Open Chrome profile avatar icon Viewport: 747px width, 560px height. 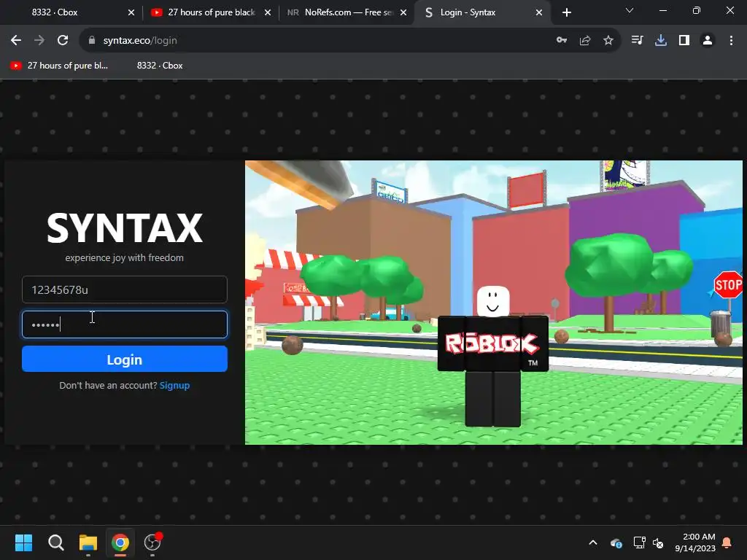click(708, 41)
